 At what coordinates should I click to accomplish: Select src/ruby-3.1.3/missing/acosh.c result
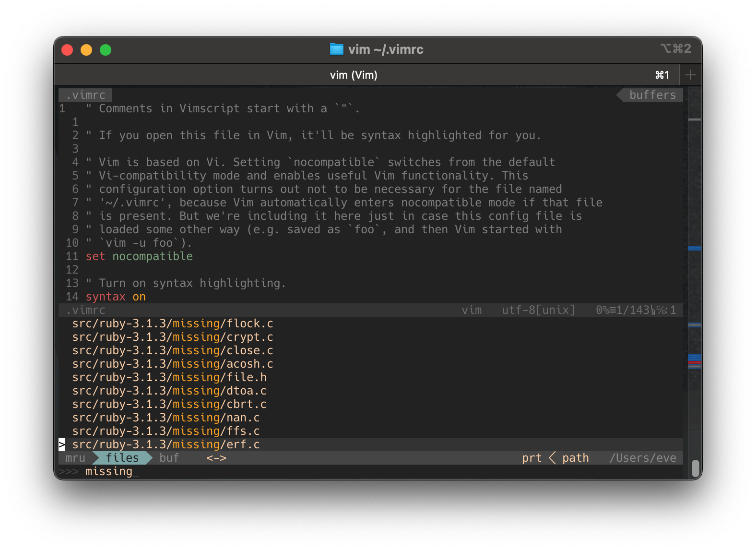click(x=173, y=364)
